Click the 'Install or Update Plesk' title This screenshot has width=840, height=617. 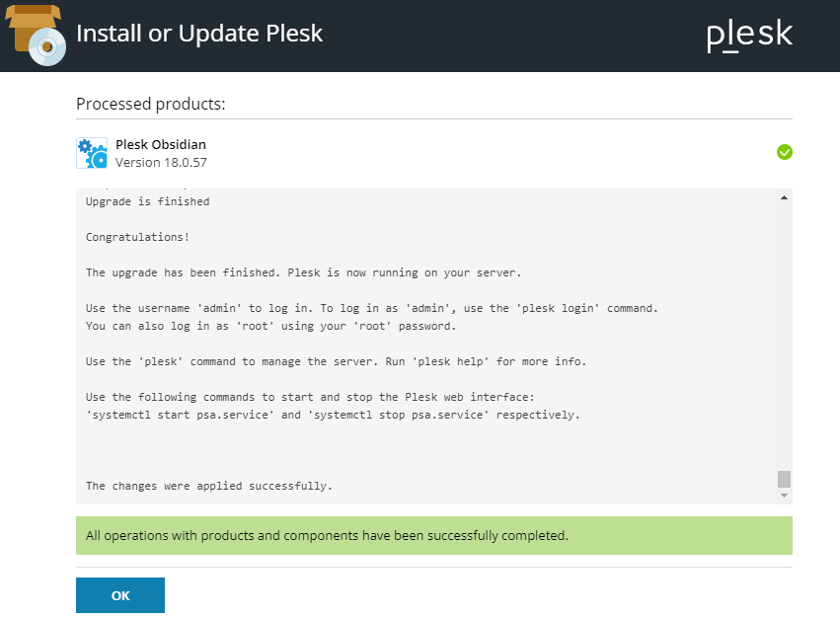point(199,34)
